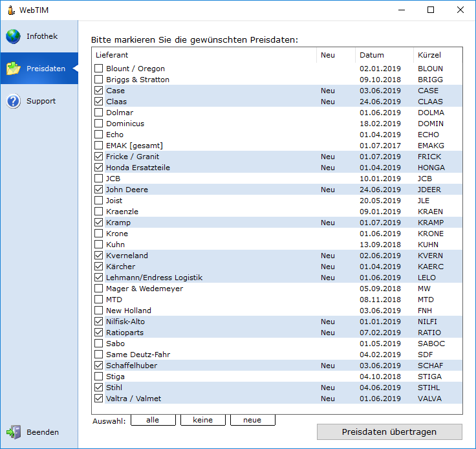Uncheck the Valtra / Valmet checkbox
The image size is (476, 449).
(x=99, y=399)
